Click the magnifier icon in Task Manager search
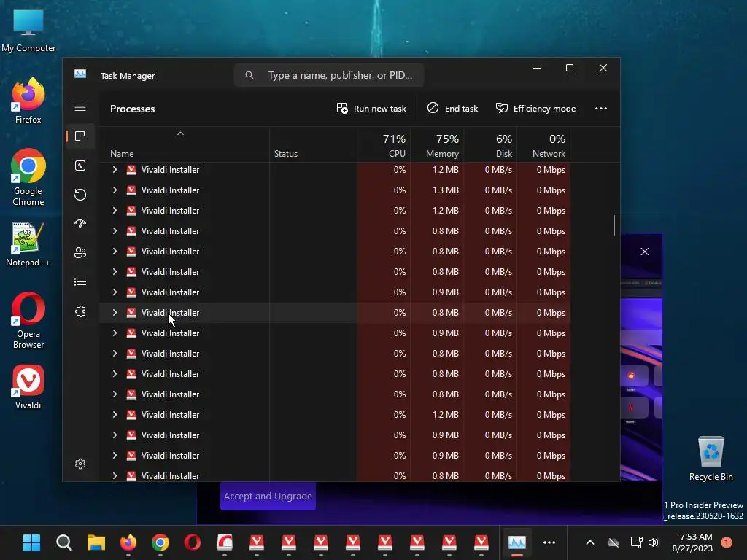747x560 pixels. [249, 75]
